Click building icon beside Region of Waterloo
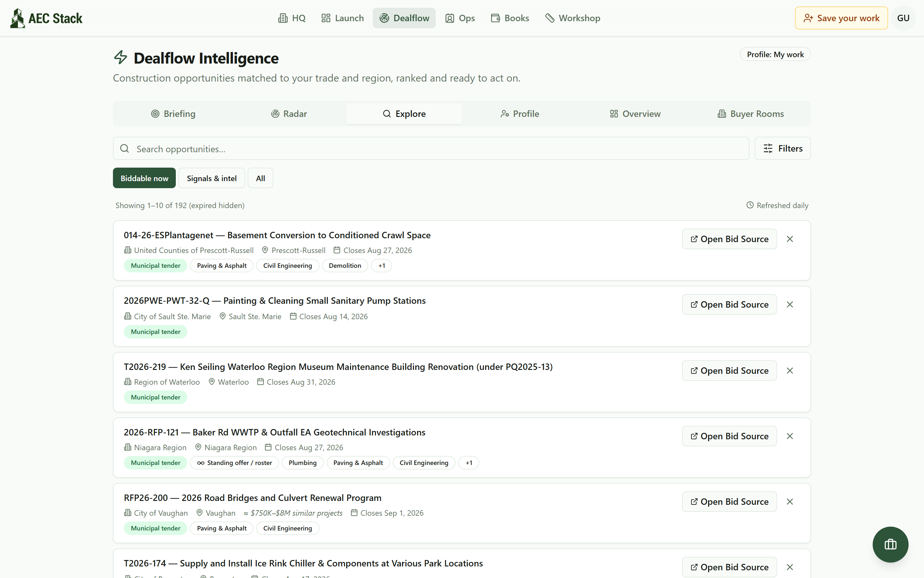 pyautogui.click(x=127, y=381)
